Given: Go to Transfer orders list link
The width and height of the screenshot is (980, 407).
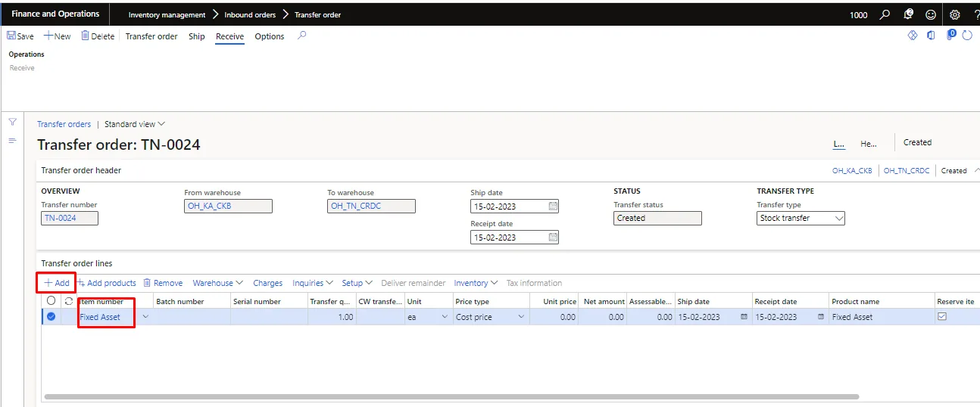Looking at the screenshot, I should click(x=64, y=124).
